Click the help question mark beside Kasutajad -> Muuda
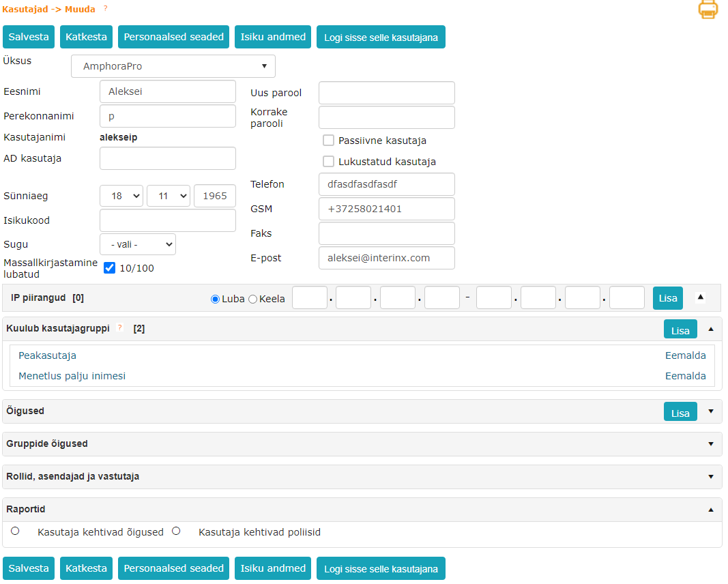The width and height of the screenshot is (728, 584). point(105,8)
